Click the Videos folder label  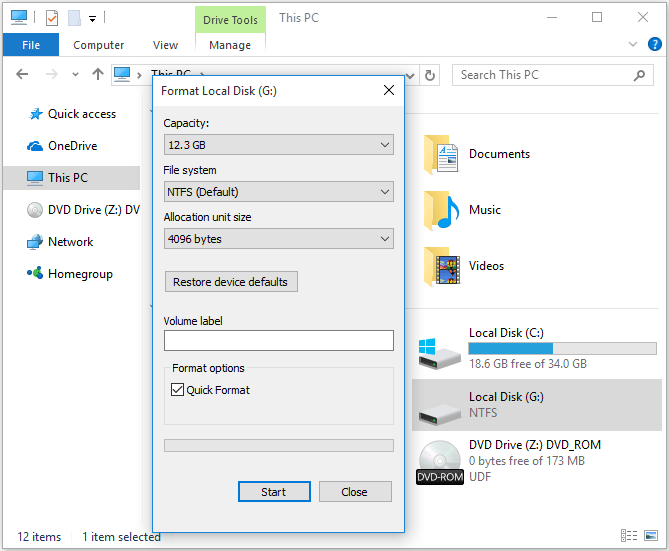point(486,266)
